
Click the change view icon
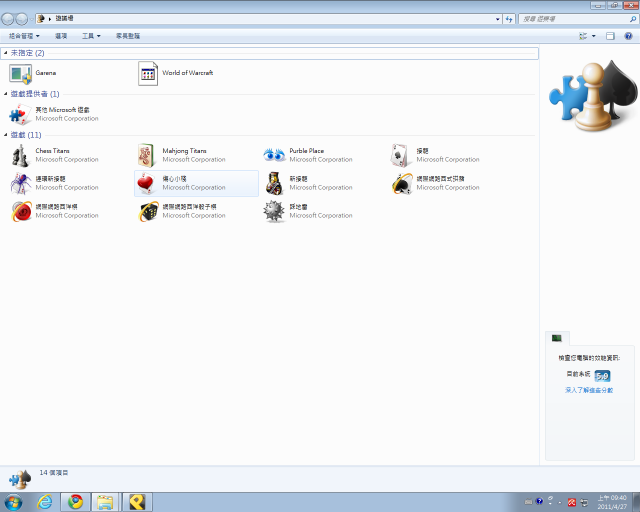pos(583,36)
